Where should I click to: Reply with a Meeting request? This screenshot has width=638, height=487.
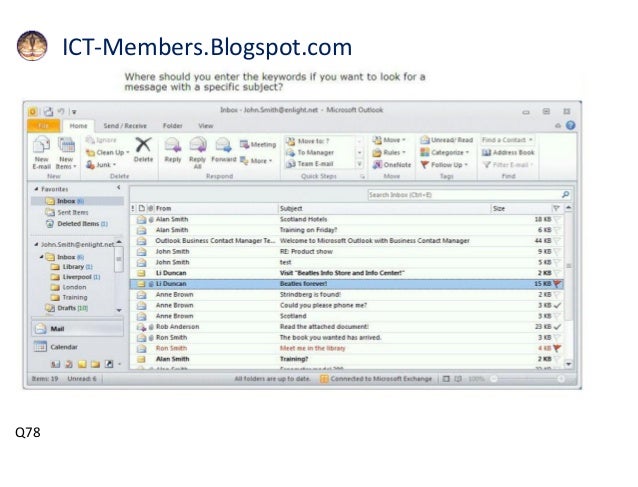(x=258, y=144)
